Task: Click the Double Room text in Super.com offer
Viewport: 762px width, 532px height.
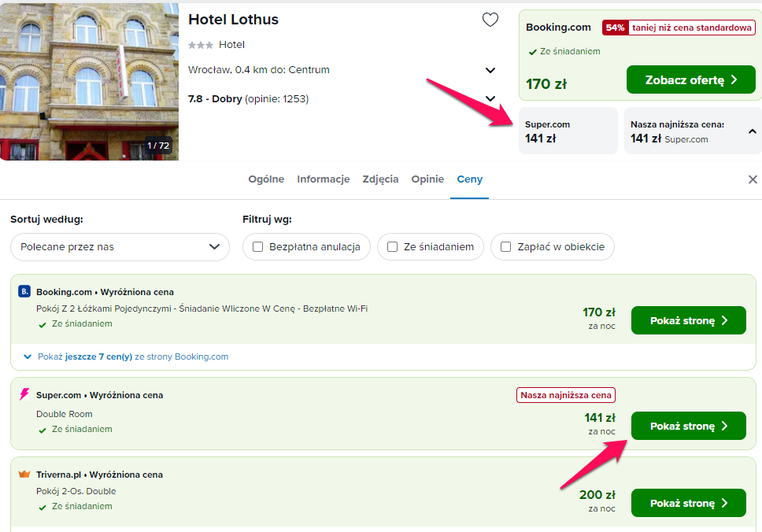Action: point(64,414)
